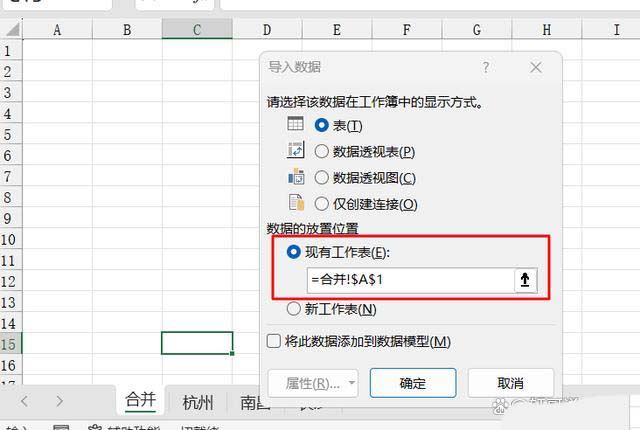Select row 5 header
The height and width of the screenshot is (430, 640).
tap(11, 134)
